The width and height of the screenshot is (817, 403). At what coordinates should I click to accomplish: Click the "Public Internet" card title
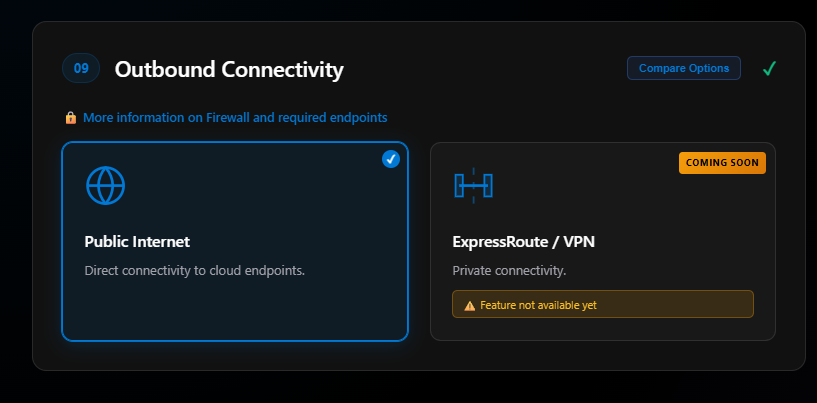coord(137,241)
